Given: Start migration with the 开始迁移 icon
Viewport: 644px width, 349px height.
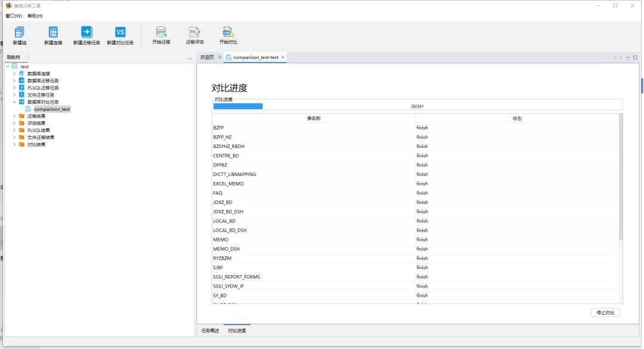Looking at the screenshot, I should 161,32.
